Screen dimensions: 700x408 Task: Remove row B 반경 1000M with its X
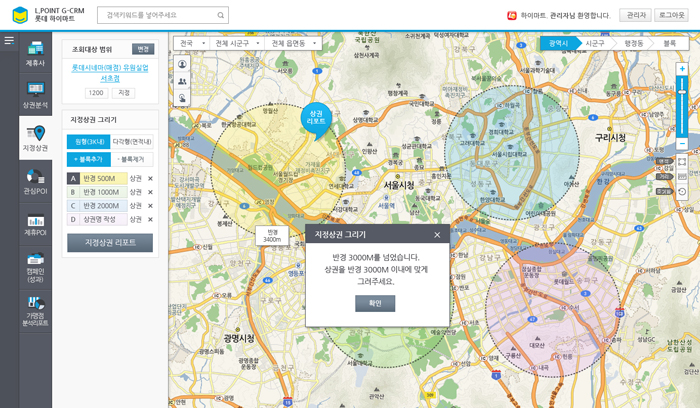point(150,192)
